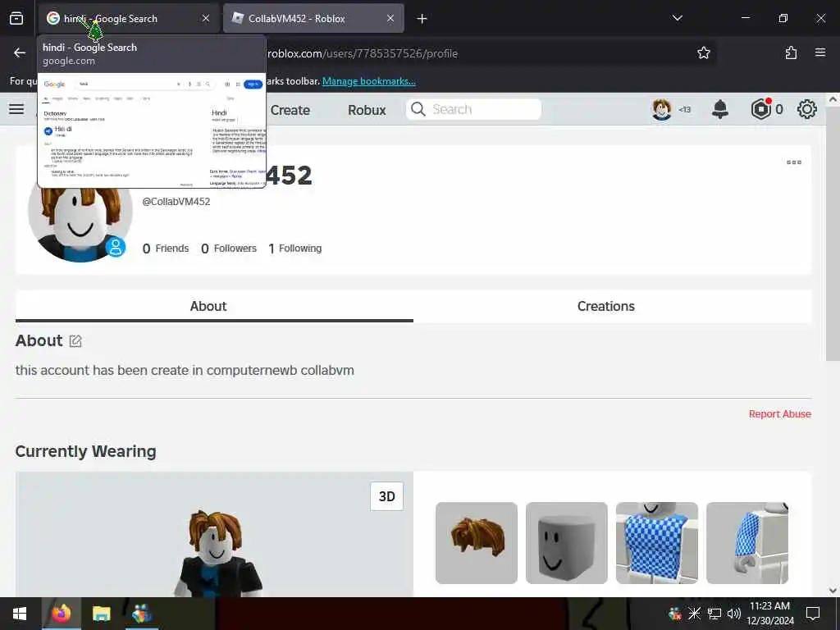Image resolution: width=840 pixels, height=630 pixels.
Task: Open the 0 Friends list
Action: tap(166, 249)
